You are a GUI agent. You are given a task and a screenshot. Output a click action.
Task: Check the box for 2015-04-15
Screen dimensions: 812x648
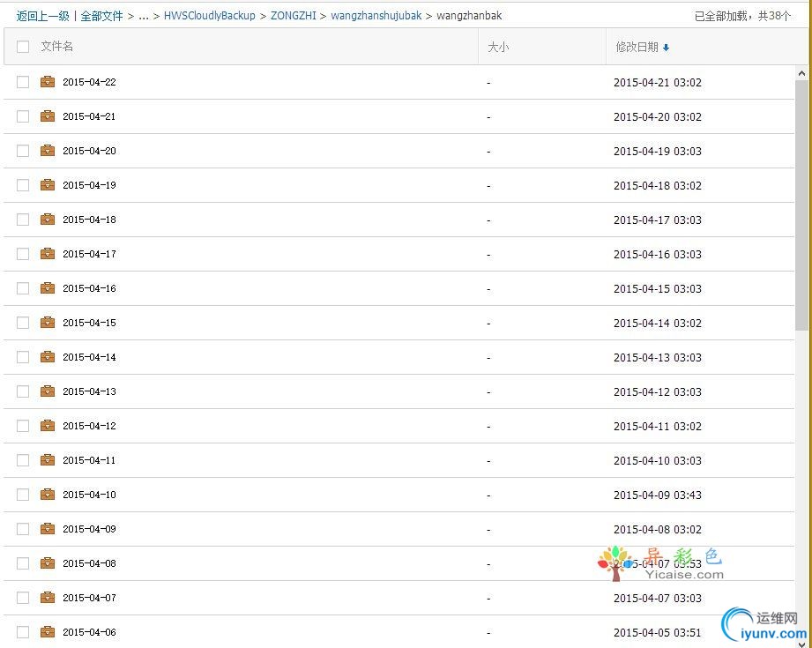[23, 322]
